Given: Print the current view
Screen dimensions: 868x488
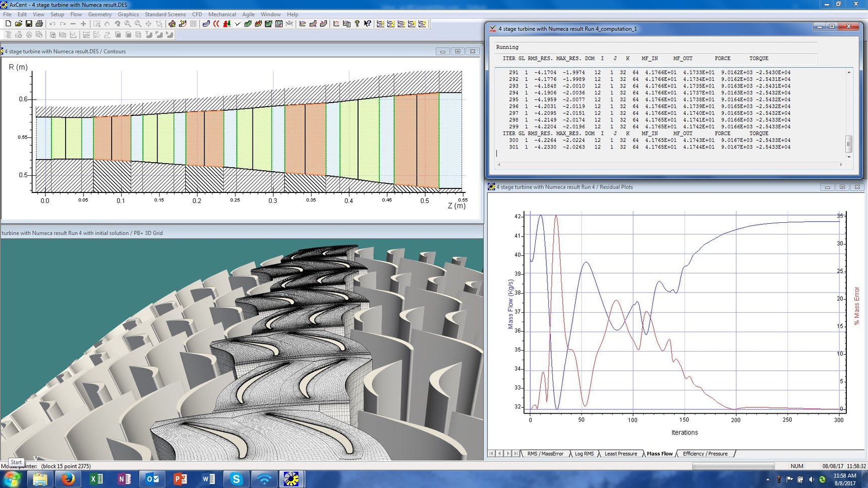Looking at the screenshot, I should point(39,24).
